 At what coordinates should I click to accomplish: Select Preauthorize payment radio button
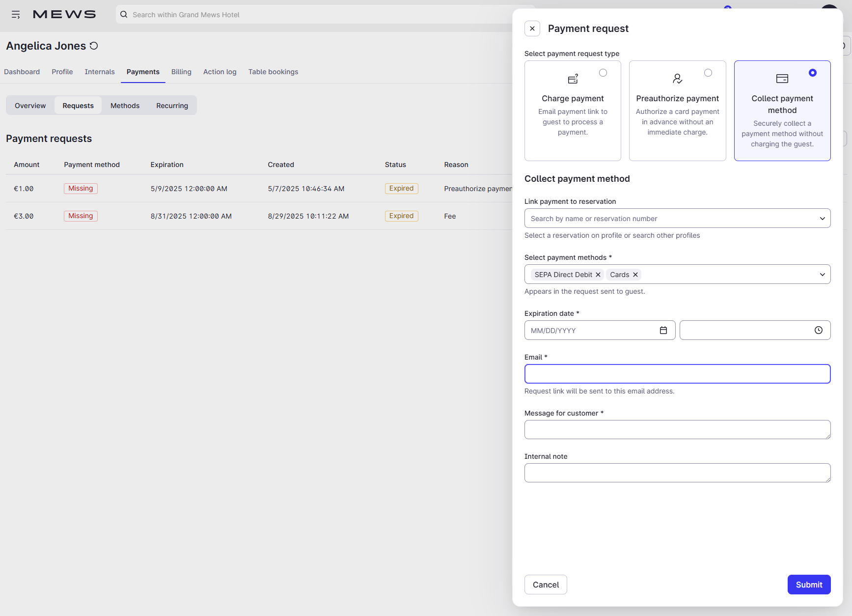pos(708,73)
